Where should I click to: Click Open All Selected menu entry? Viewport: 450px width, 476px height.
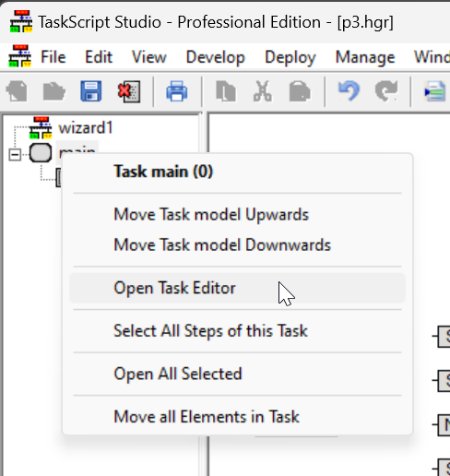coord(237,374)
